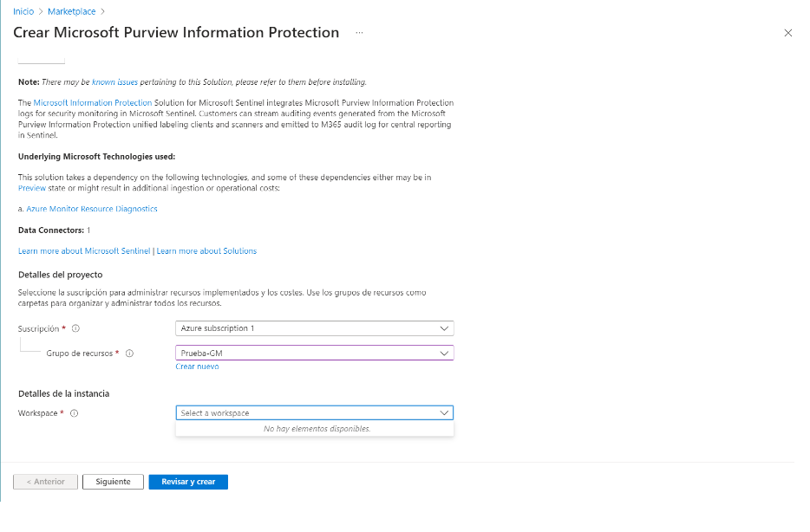
Task: Show info tooltip for Suscripción
Action: tap(75, 328)
